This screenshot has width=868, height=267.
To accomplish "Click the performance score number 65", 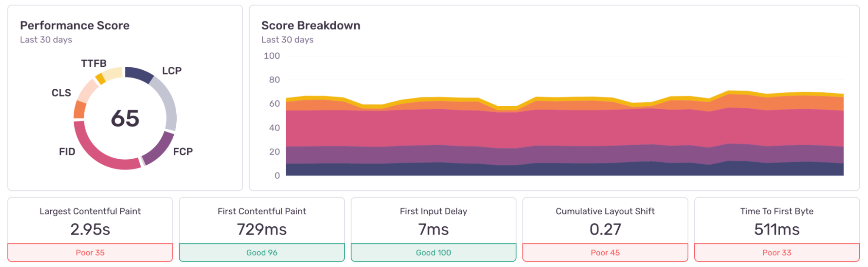I will click(x=125, y=118).
